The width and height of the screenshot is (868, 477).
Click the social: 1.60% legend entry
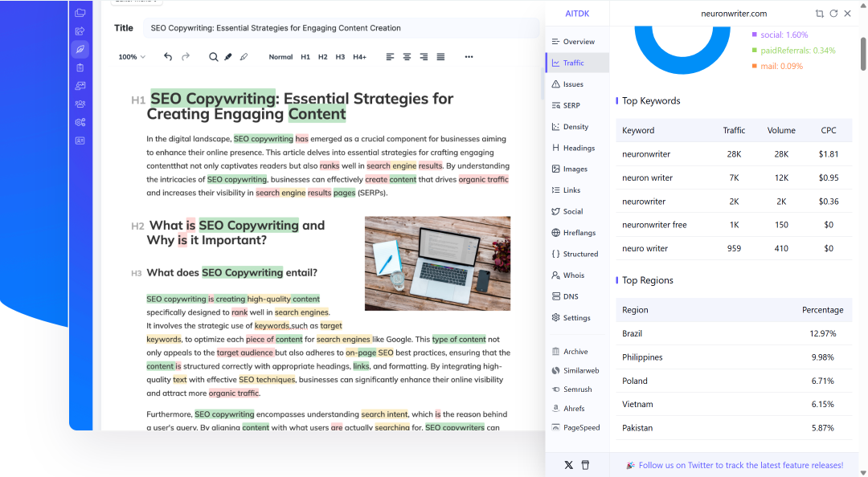780,35
